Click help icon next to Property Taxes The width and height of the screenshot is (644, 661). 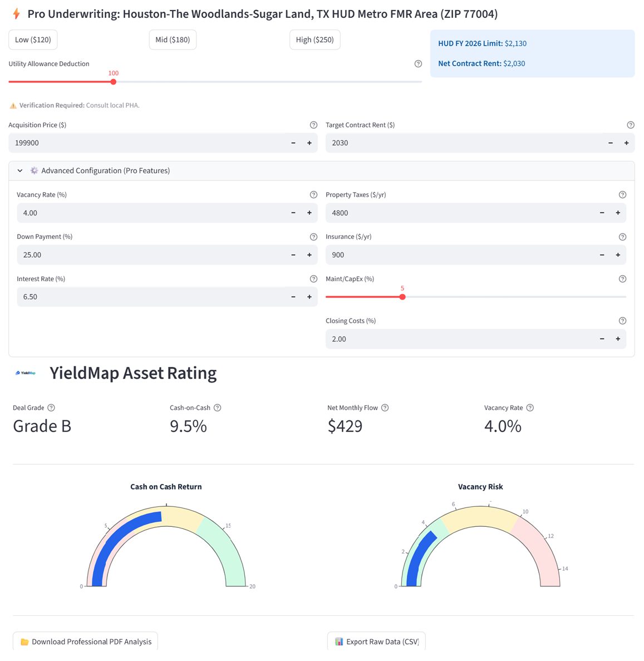622,195
